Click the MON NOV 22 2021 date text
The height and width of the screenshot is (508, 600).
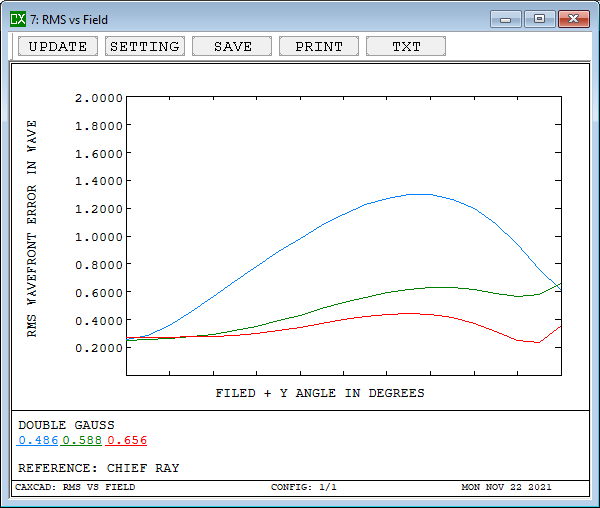[x=506, y=487]
